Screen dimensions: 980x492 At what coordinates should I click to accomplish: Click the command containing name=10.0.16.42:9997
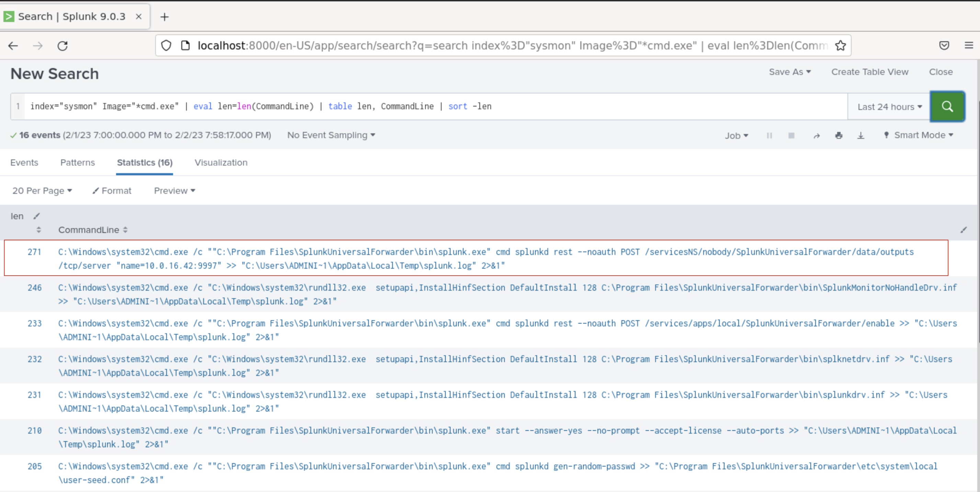(486, 259)
